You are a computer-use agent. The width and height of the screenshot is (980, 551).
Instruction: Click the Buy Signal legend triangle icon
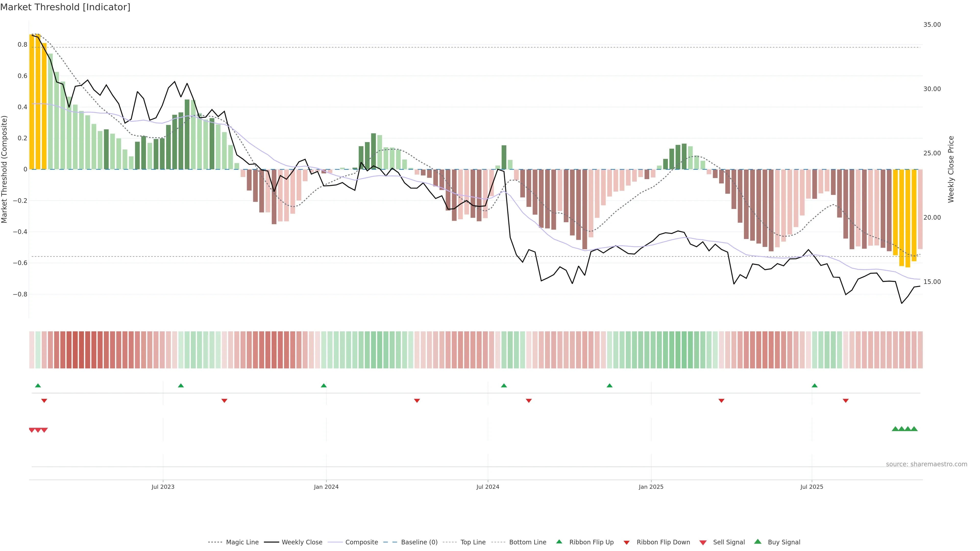758,542
